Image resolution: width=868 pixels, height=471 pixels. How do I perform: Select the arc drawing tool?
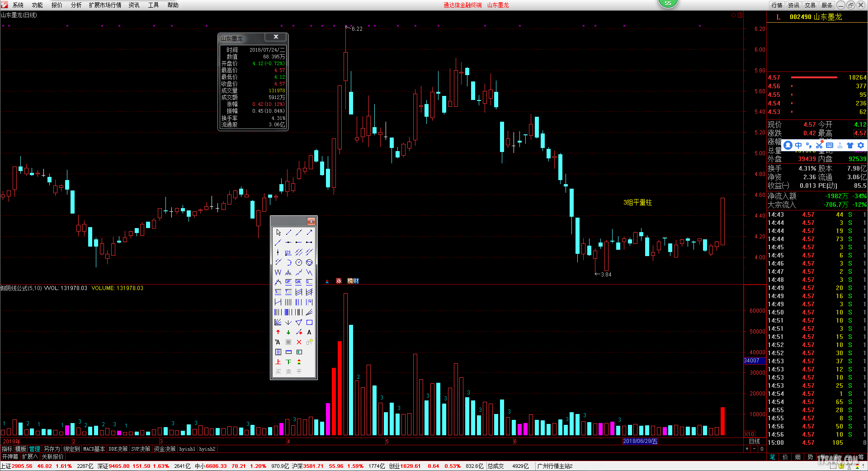click(x=288, y=262)
